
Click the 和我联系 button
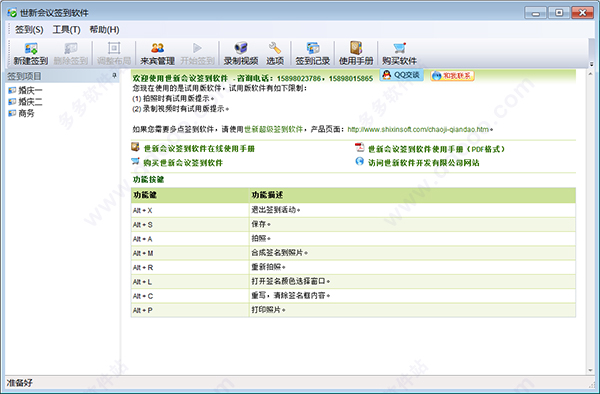pyautogui.click(x=452, y=76)
